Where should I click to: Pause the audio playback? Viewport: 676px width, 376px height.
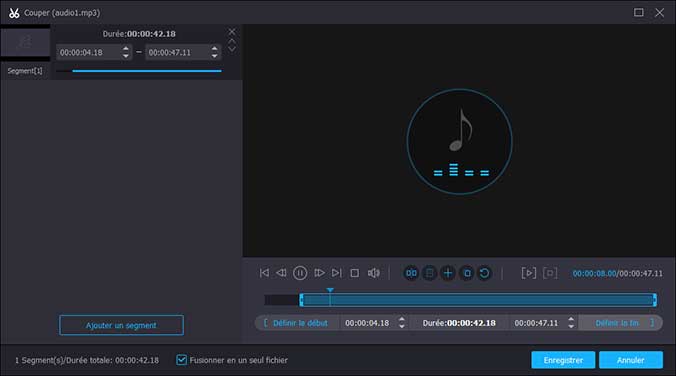[x=300, y=273]
